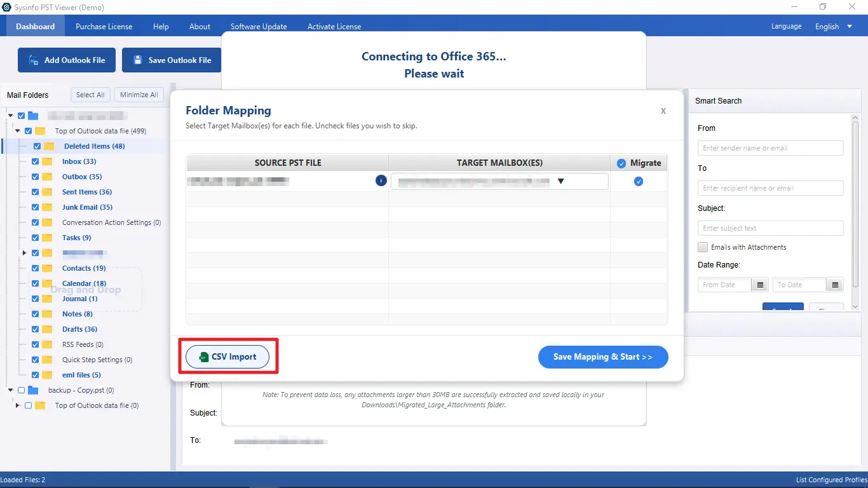Open the About menu item
Viewport: 868px width, 488px height.
[200, 27]
